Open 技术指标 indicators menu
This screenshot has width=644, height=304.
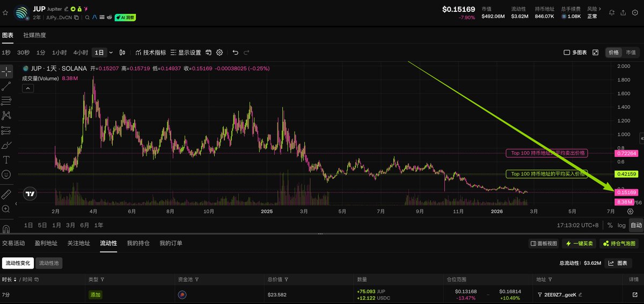pos(150,53)
